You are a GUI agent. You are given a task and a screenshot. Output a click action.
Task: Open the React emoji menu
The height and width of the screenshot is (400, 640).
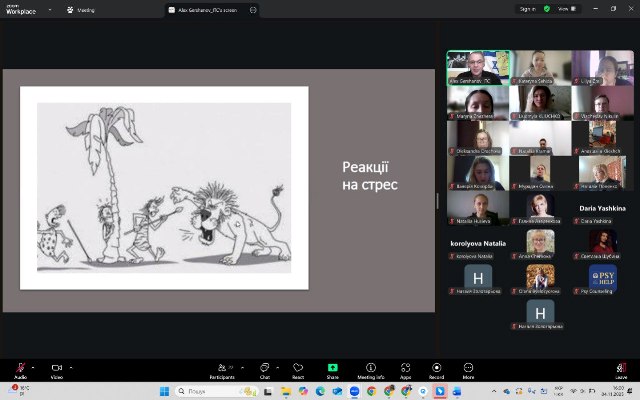[x=298, y=369]
